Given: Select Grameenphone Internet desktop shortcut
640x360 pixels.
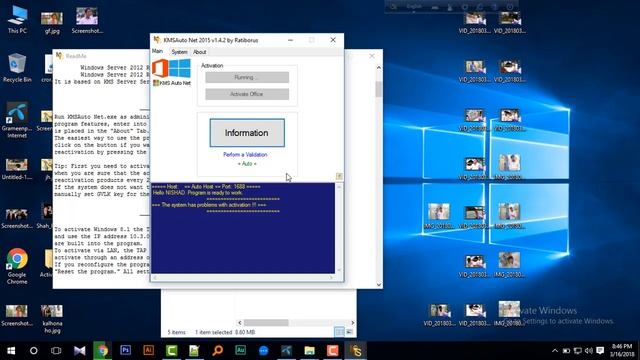Looking at the screenshot, I should coord(17,120).
